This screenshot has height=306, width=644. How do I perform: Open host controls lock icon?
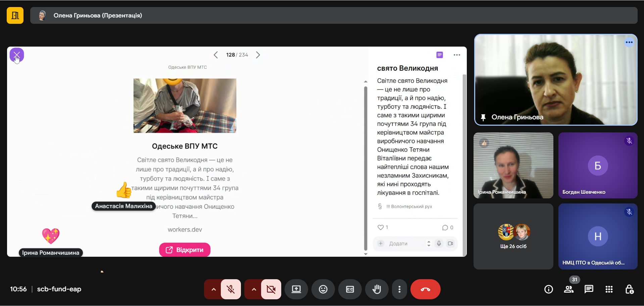pyautogui.click(x=629, y=289)
